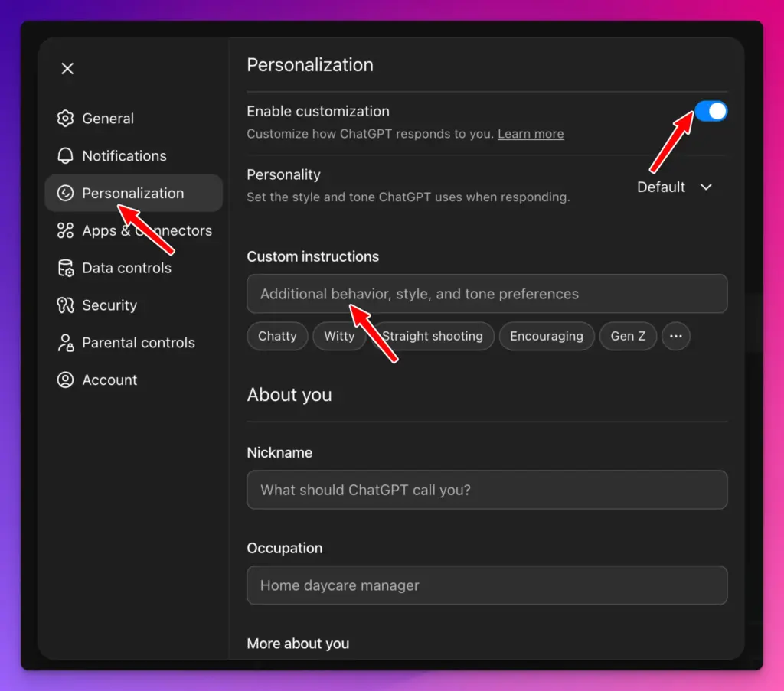Screen dimensions: 784x691
Task: Select the Encouraging preset button
Action: (x=547, y=336)
